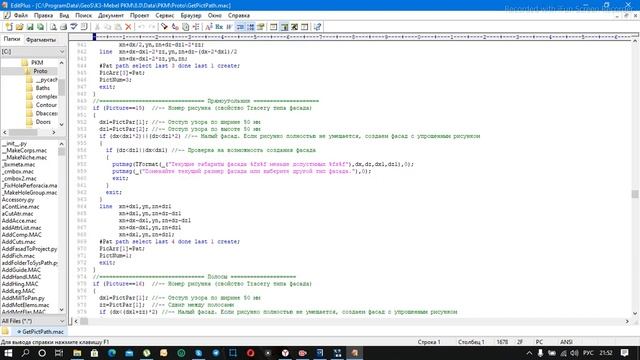Select Accessory.py in file list
The image size is (640, 360).
[18, 200]
